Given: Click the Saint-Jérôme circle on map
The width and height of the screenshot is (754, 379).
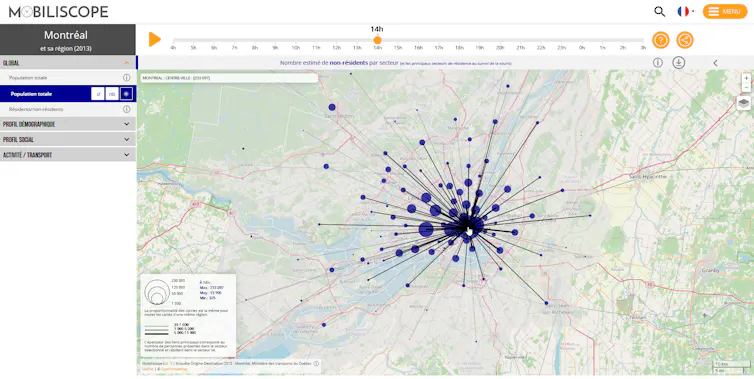Looking at the screenshot, I should pos(332,107).
